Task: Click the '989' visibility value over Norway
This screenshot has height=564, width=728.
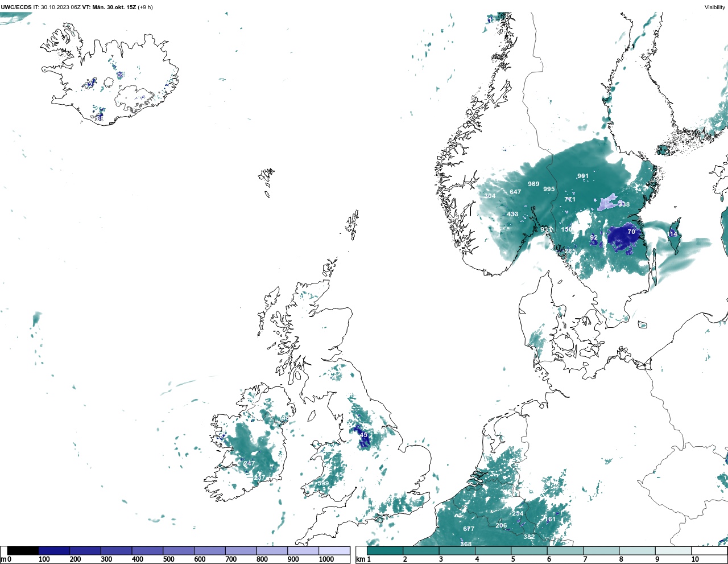Action: point(533,184)
